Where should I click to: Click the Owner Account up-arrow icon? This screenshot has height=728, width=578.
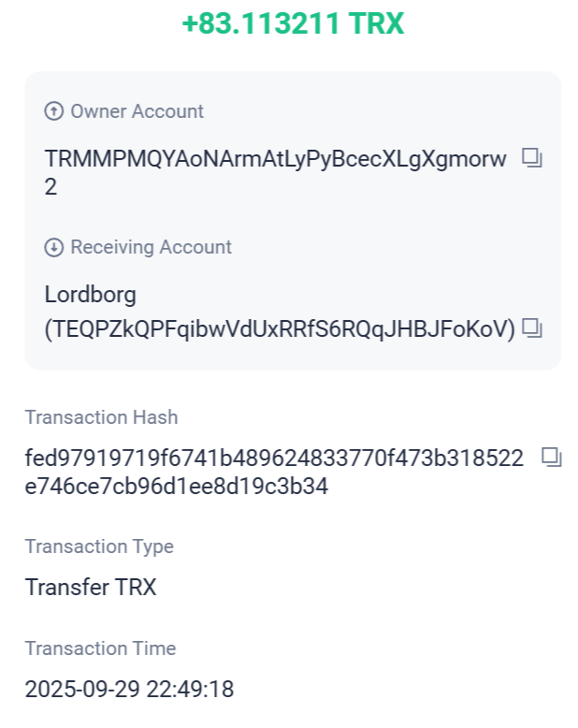[x=54, y=111]
